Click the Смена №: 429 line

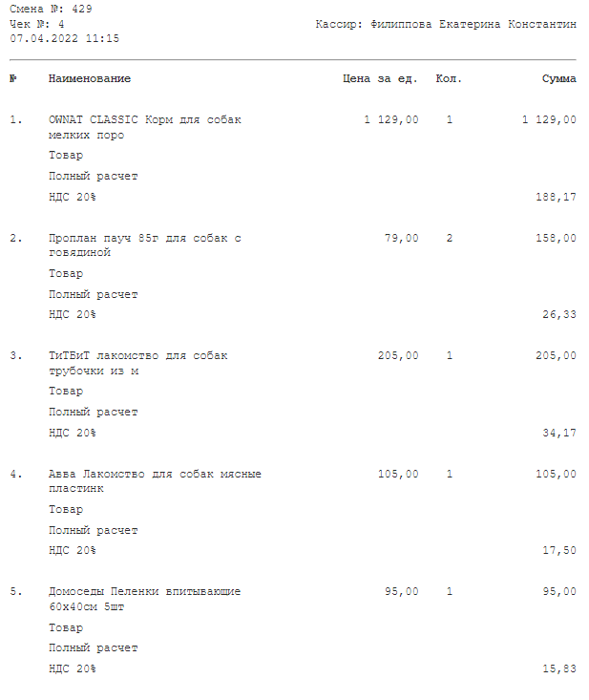(x=51, y=9)
